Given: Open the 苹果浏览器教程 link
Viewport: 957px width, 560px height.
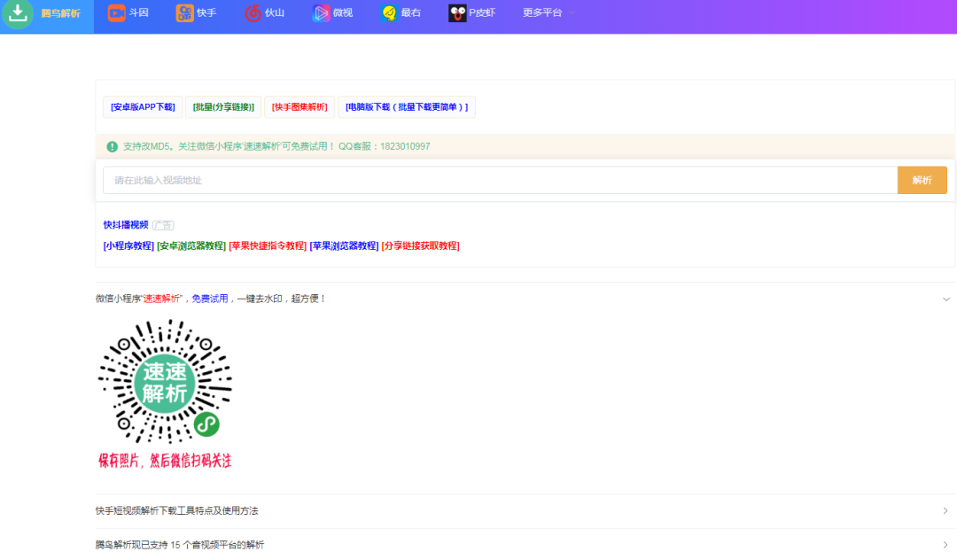Looking at the screenshot, I should (x=344, y=245).
